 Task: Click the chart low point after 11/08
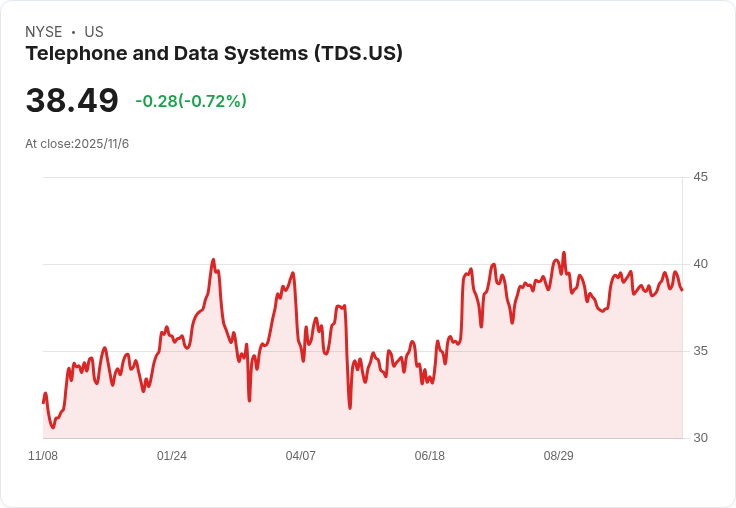click(x=53, y=427)
